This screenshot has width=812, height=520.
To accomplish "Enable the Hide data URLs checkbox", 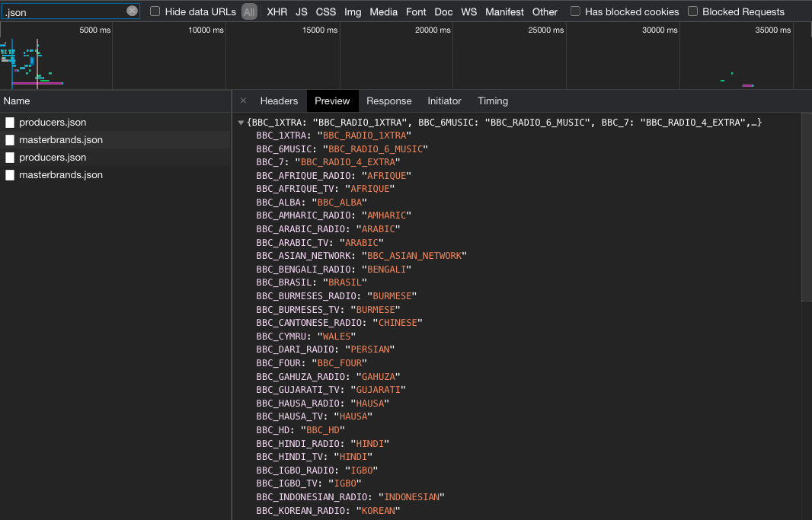I will [155, 11].
